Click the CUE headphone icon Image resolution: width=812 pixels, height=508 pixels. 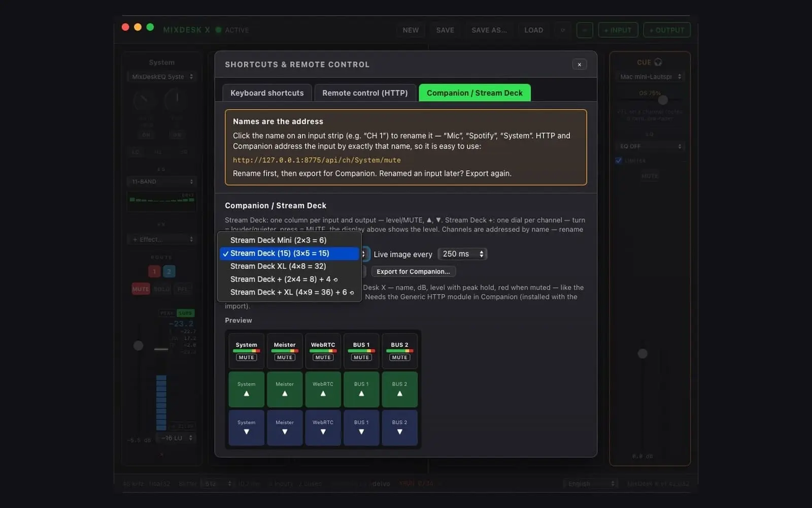tap(658, 62)
